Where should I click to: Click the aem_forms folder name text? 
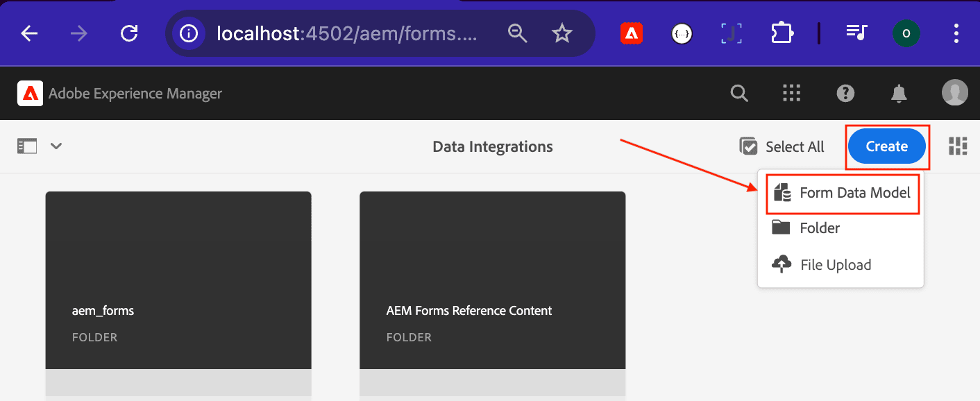point(103,310)
